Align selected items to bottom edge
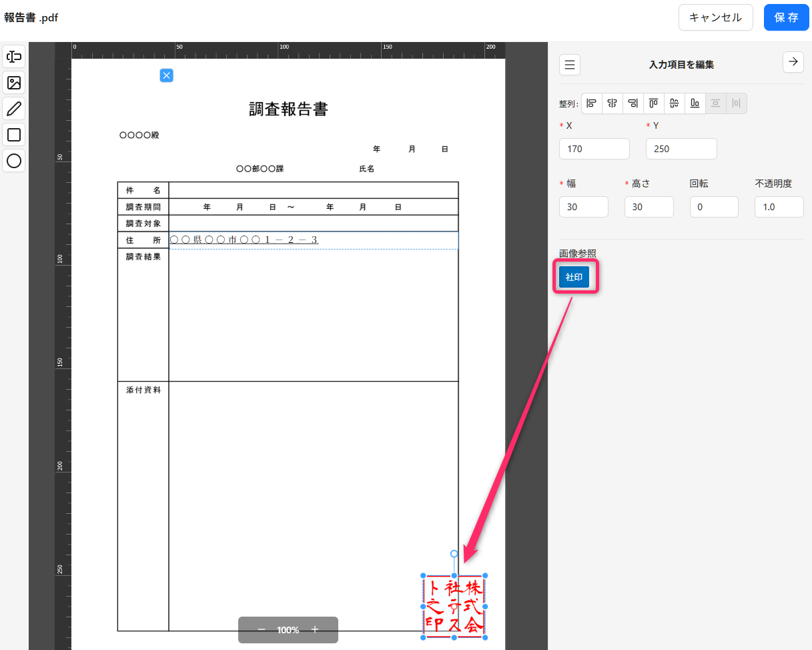The image size is (812, 650). 695,103
